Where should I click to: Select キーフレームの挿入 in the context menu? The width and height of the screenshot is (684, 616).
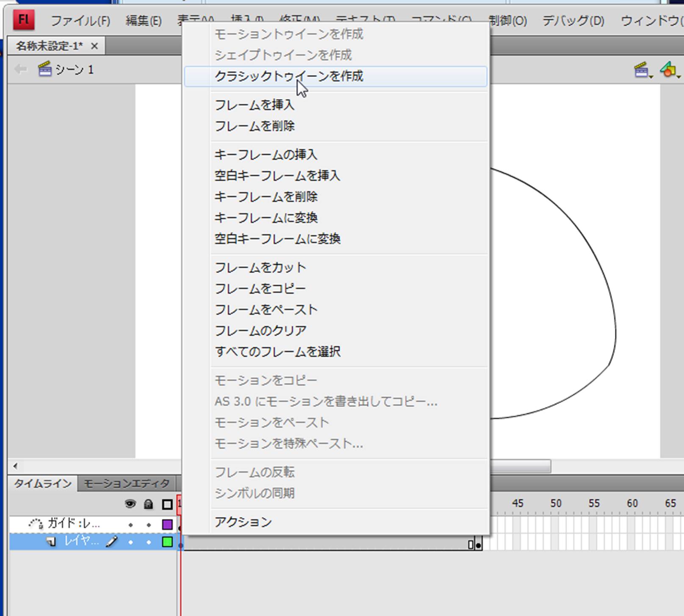(266, 155)
